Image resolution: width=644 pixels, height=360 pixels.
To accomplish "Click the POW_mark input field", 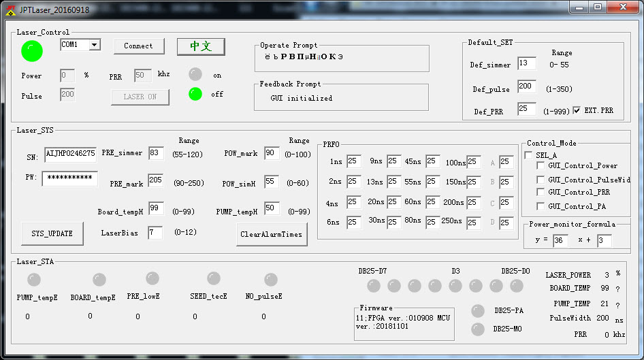I will pyautogui.click(x=272, y=154).
